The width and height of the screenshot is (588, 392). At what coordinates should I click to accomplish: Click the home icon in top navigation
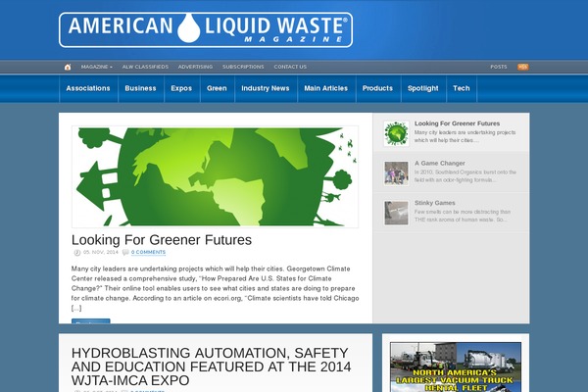[68, 68]
